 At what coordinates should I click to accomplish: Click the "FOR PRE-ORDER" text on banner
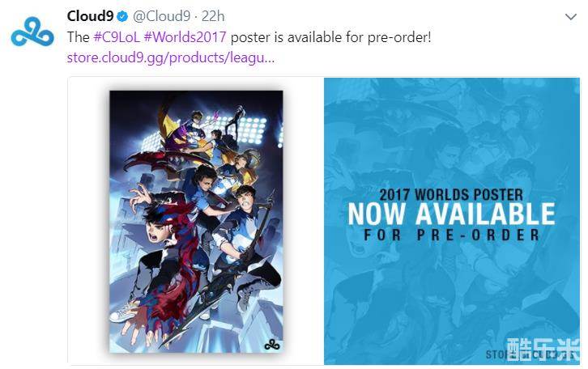(x=452, y=235)
